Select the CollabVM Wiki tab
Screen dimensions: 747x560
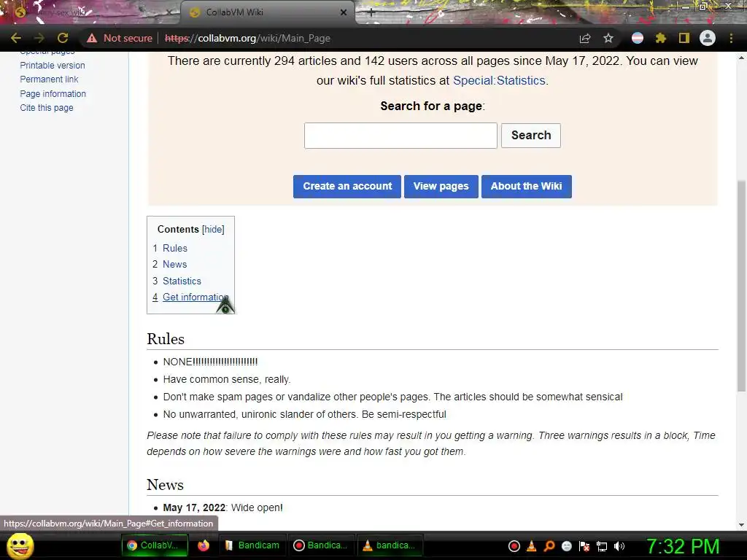tap(267, 12)
